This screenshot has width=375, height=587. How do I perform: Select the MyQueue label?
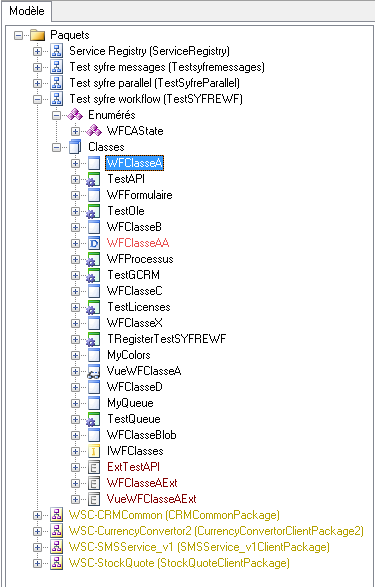point(130,403)
